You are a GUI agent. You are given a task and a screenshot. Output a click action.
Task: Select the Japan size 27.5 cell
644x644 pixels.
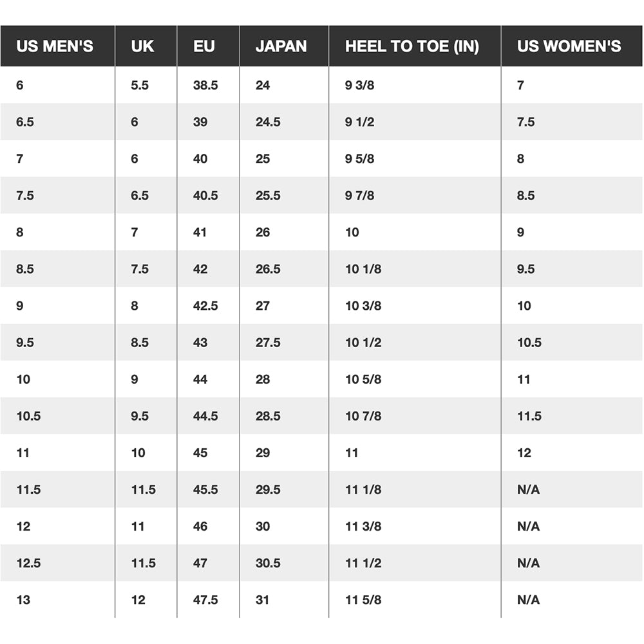pyautogui.click(x=268, y=342)
